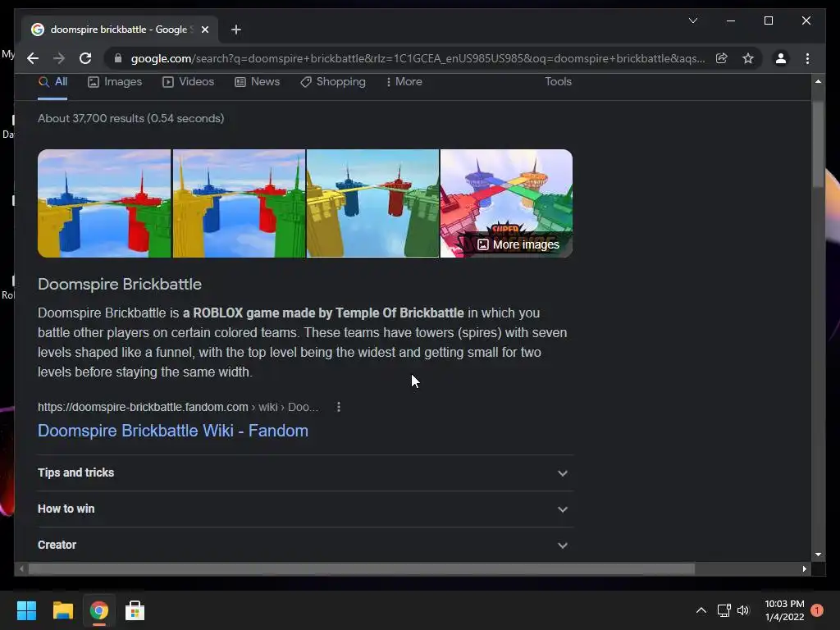The height and width of the screenshot is (630, 840).
Task: Click the horizontal scrollbar thumb
Action: point(362,569)
